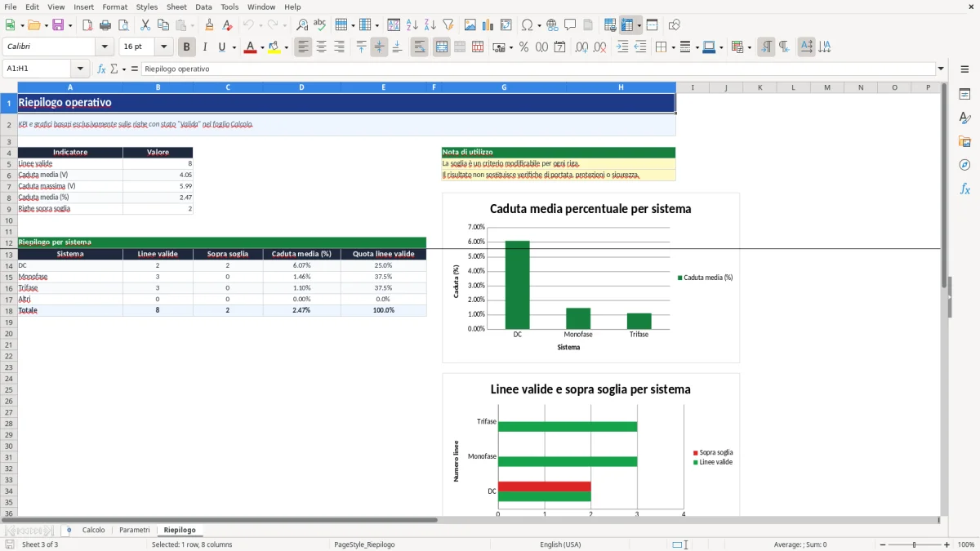Expand Name Box A1:H1 dropdown

click(x=80, y=69)
